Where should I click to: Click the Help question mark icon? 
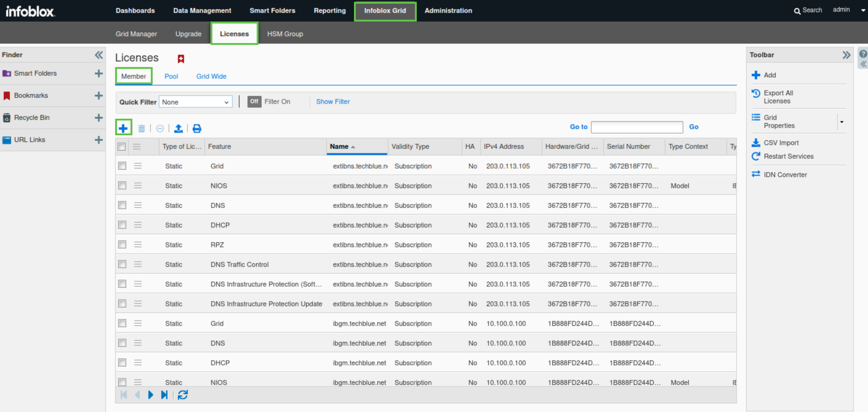tap(863, 53)
